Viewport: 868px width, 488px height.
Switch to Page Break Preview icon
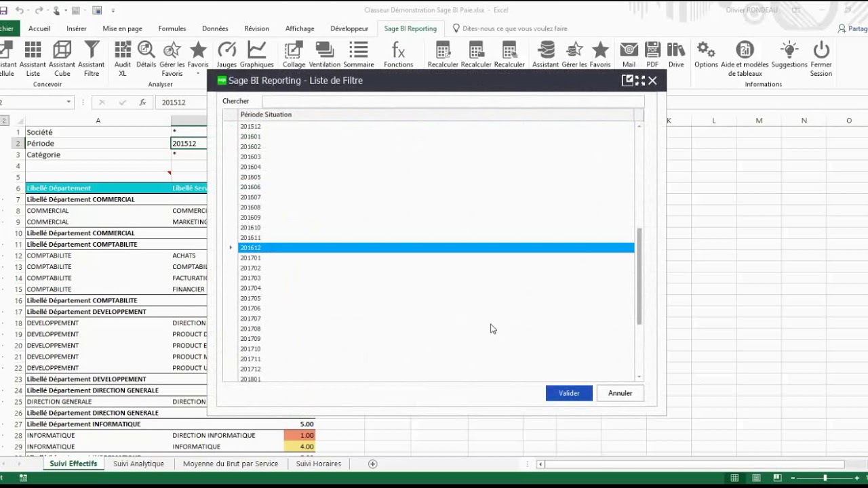[778, 478]
